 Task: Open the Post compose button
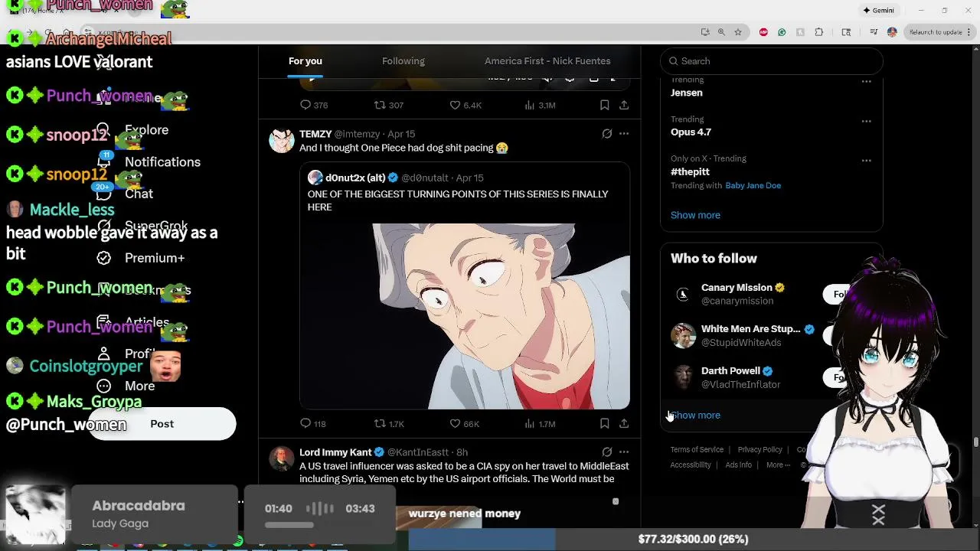coord(162,424)
